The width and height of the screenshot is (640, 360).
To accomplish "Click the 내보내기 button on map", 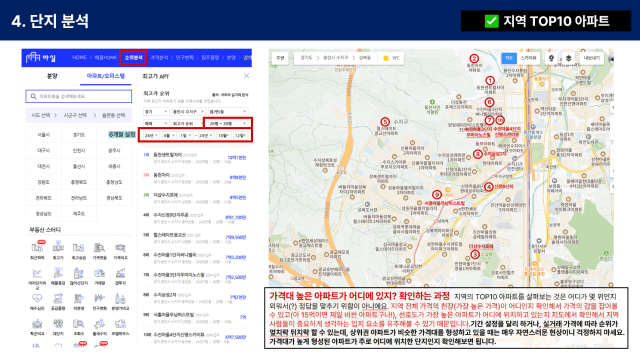I will 591,58.
